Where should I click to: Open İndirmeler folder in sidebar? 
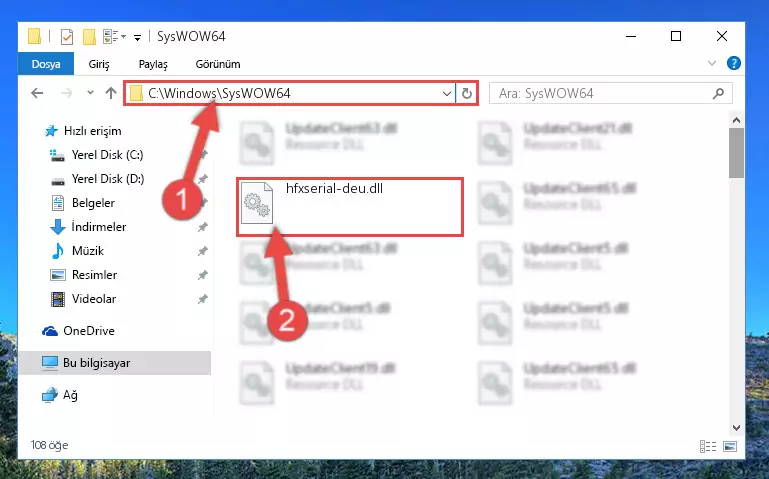[99, 227]
